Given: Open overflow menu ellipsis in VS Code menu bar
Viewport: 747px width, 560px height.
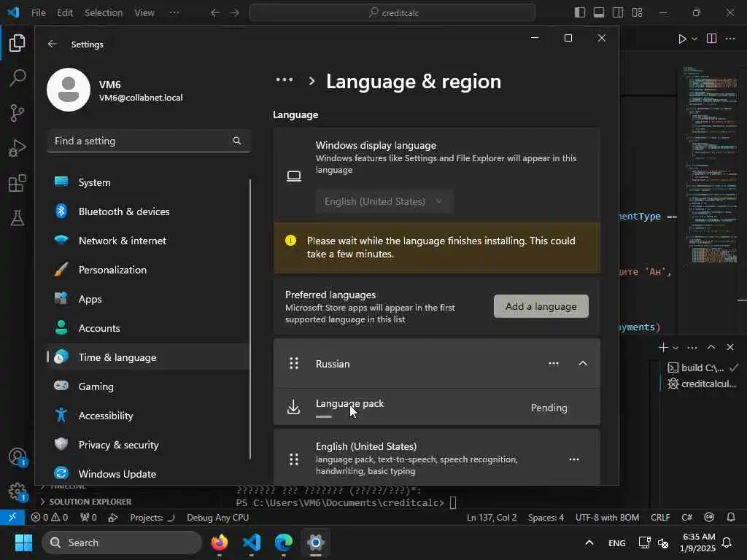Looking at the screenshot, I should click(x=174, y=13).
